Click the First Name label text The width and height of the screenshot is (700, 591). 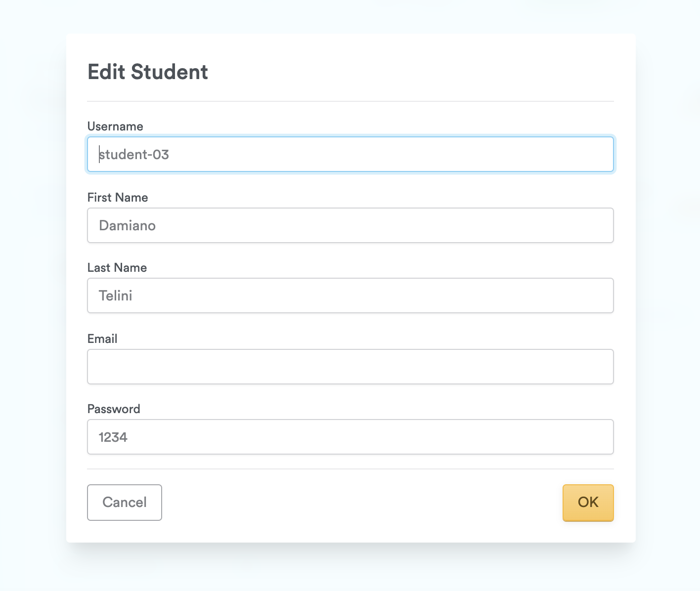[x=117, y=197]
